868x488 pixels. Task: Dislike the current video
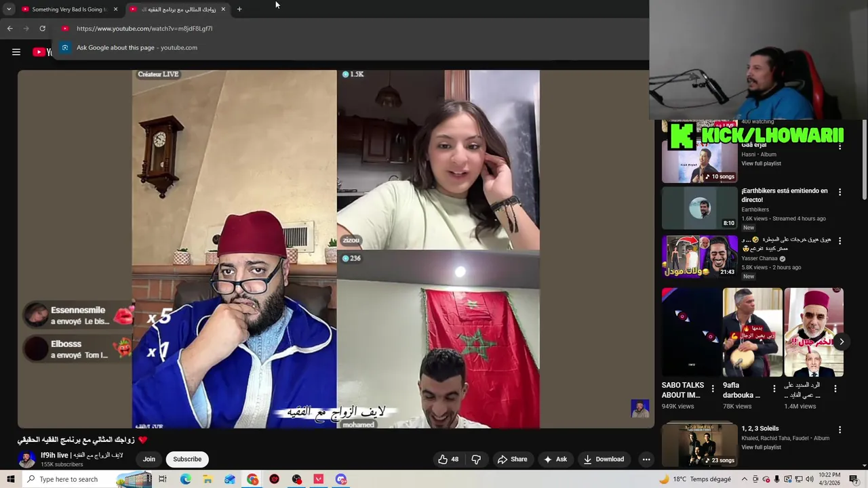pos(476,460)
